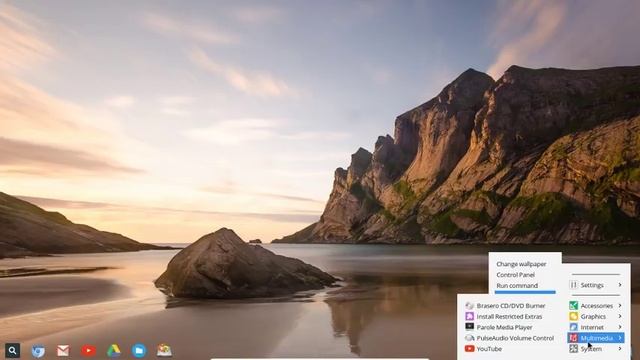Open Gmail from the shelf
This screenshot has height=360, width=640.
63,351
